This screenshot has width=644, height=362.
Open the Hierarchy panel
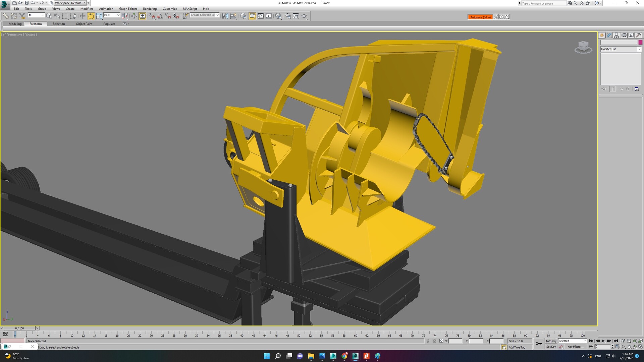pyautogui.click(x=616, y=35)
